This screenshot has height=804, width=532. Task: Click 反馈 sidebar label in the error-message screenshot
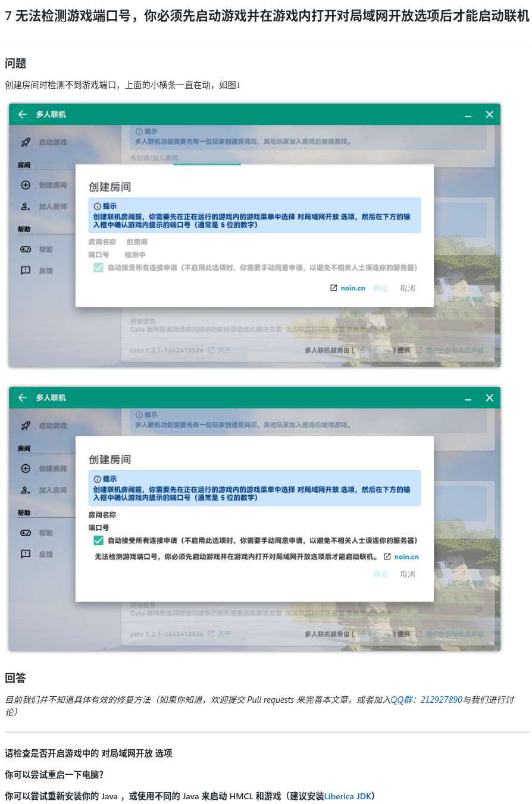coord(46,554)
